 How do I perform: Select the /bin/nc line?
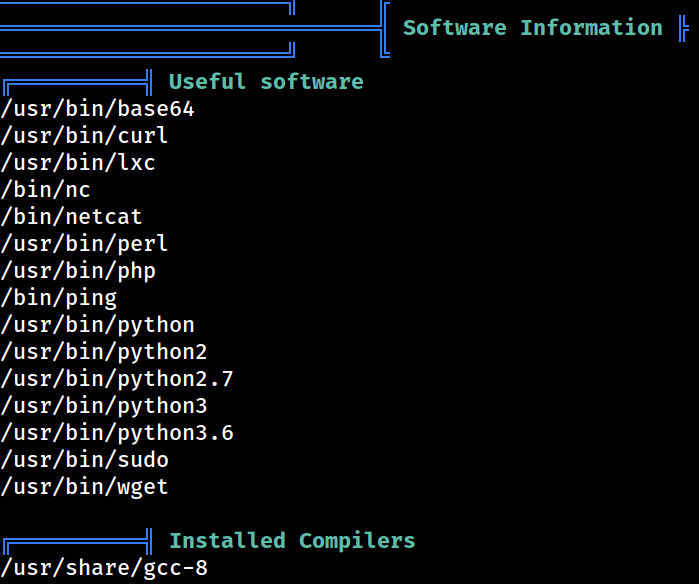click(45, 190)
